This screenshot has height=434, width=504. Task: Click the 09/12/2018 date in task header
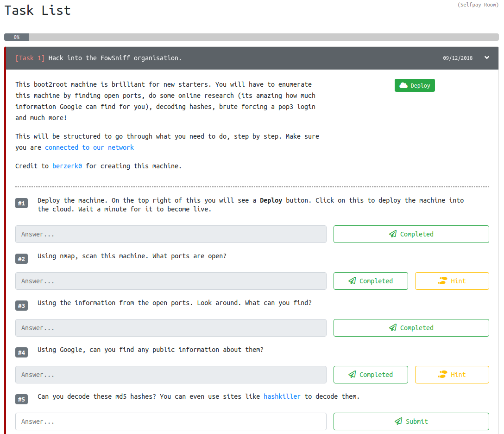[x=458, y=58]
